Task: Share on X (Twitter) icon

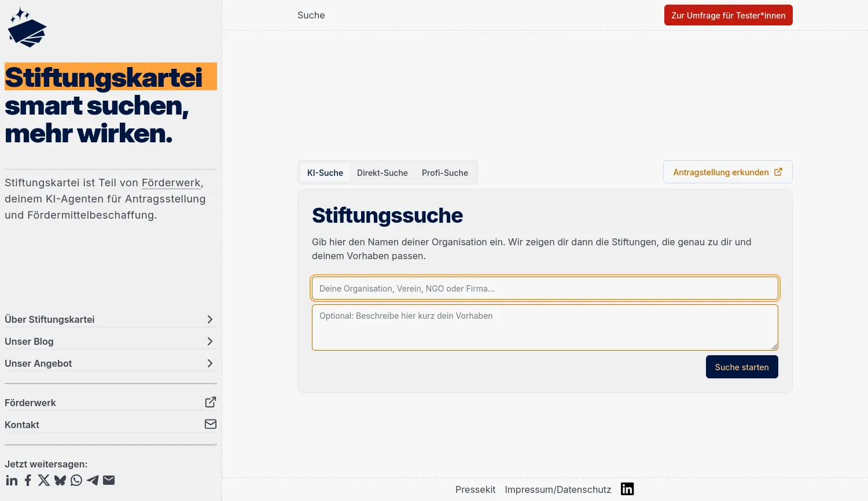Action: pos(44,480)
